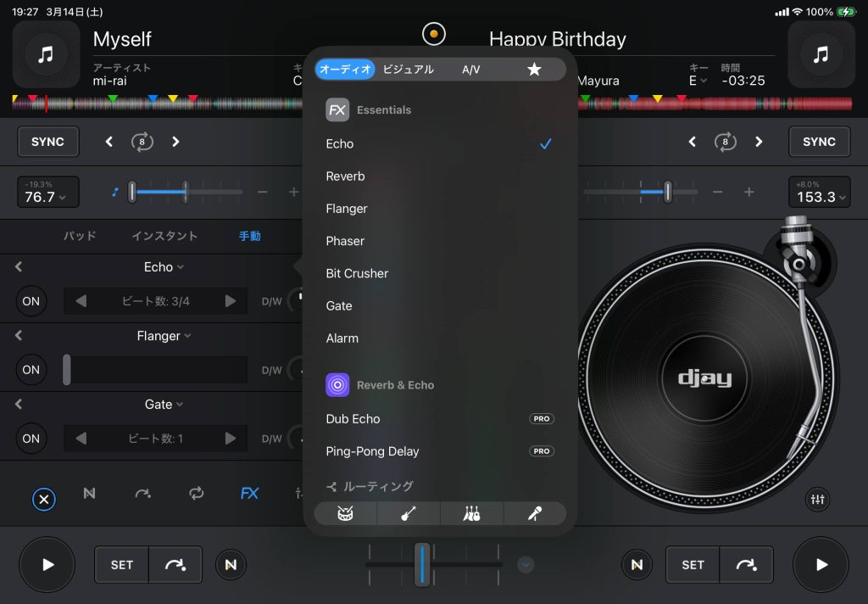This screenshot has width=868, height=604.
Task: Select the microphone vocals routing icon
Action: click(534, 513)
